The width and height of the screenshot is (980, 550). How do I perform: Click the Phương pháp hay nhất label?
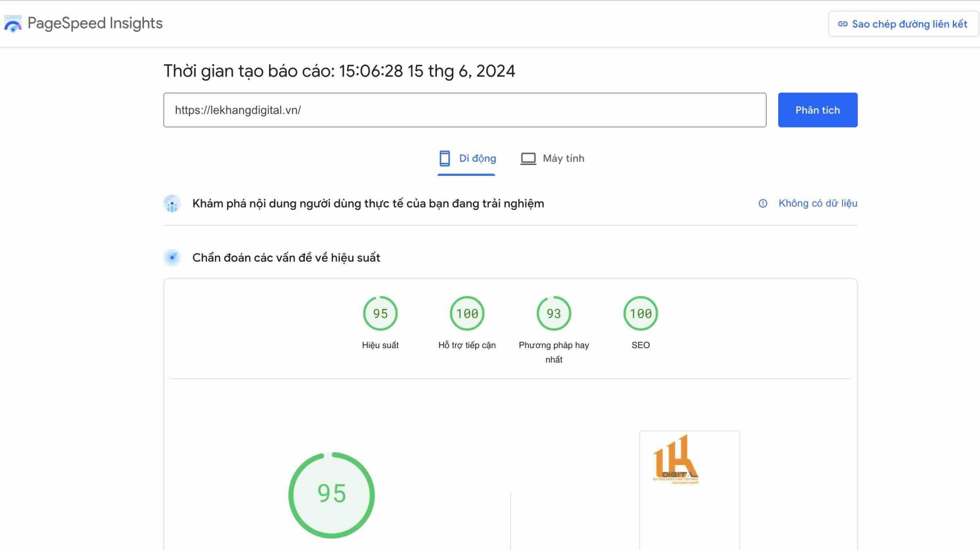554,352
